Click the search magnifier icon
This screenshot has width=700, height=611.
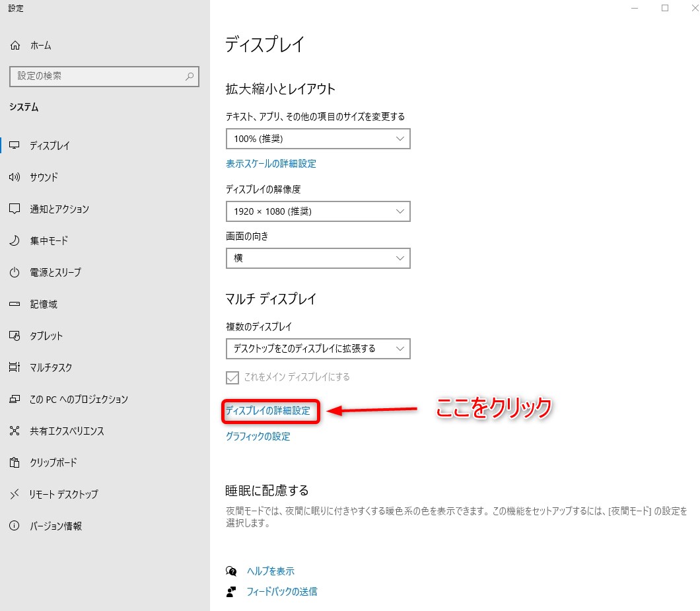click(x=190, y=77)
